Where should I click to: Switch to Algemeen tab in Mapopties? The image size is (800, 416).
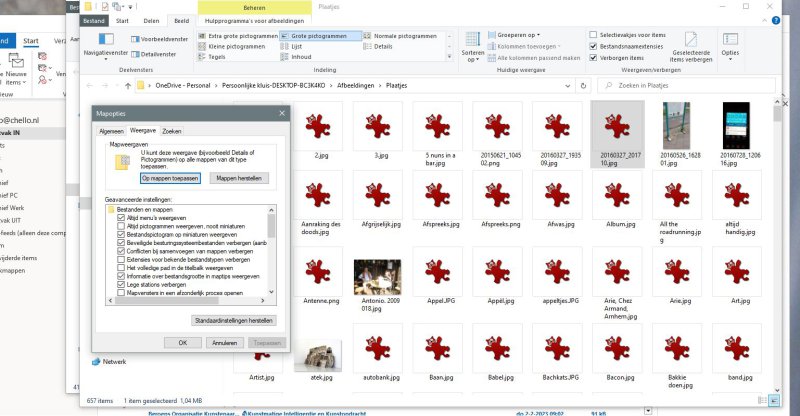(x=111, y=132)
